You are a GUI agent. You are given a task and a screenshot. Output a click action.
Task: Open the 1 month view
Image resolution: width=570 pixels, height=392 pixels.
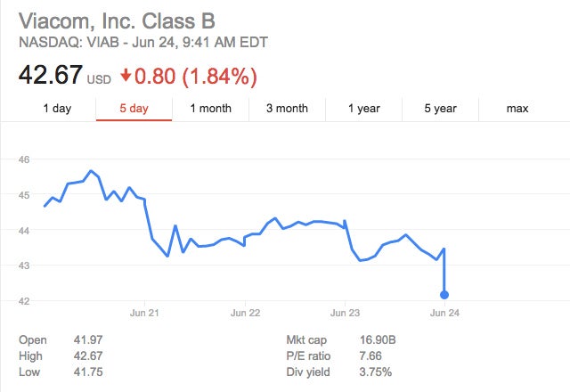210,109
